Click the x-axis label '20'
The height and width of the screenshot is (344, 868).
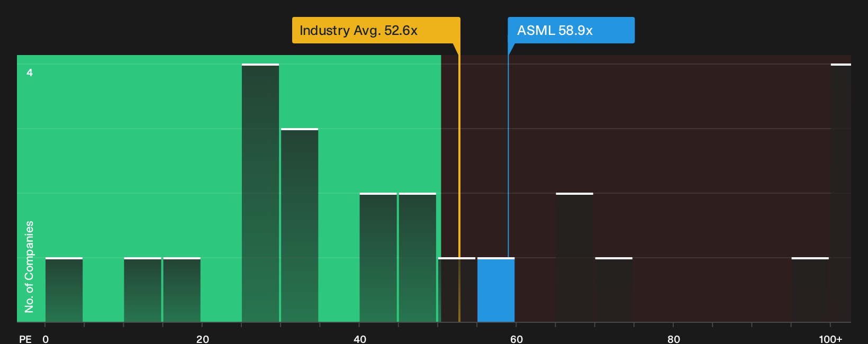[x=202, y=339]
